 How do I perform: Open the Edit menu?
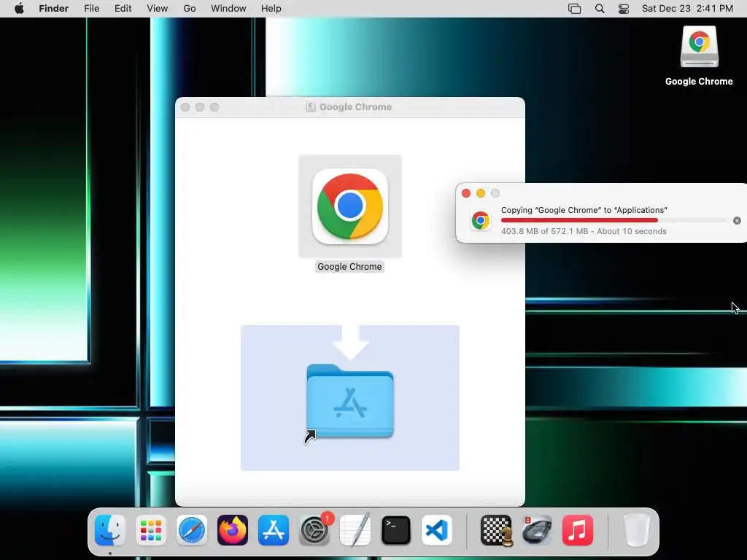coord(123,9)
